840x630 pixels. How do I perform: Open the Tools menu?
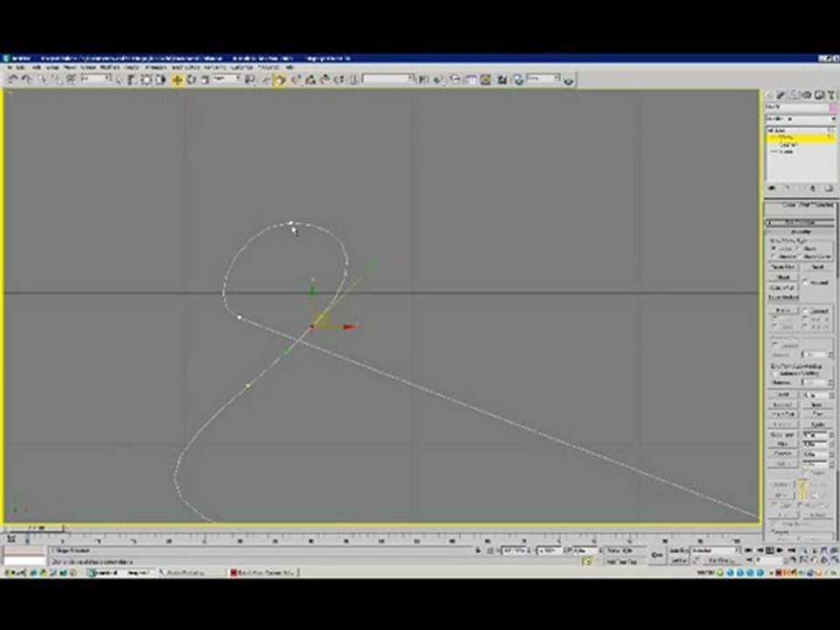click(x=37, y=67)
